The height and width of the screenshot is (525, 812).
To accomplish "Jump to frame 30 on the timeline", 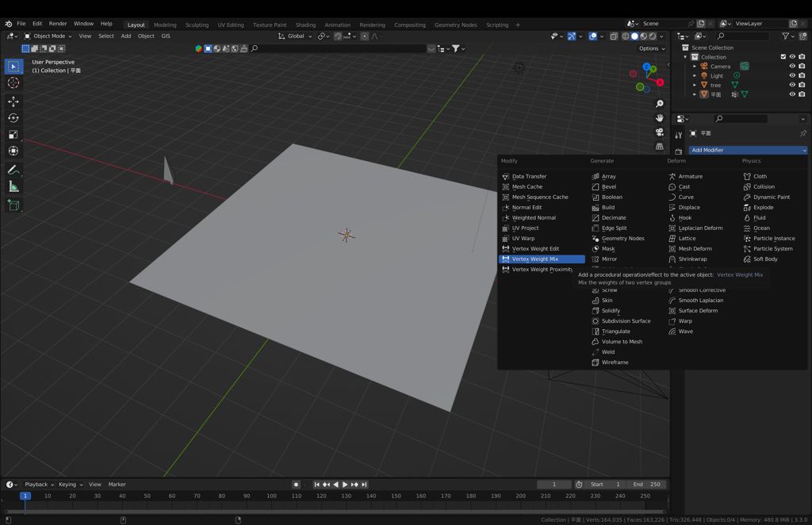I will [97, 496].
